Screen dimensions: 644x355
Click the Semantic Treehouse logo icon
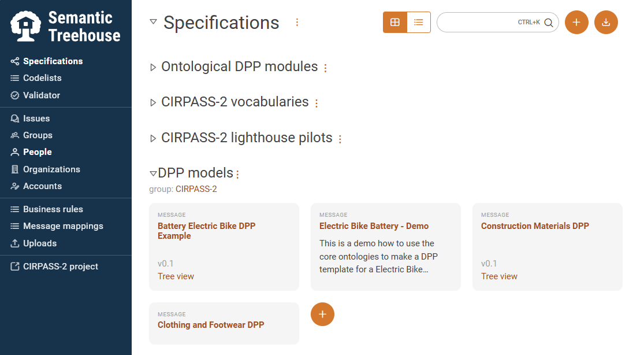[x=25, y=26]
